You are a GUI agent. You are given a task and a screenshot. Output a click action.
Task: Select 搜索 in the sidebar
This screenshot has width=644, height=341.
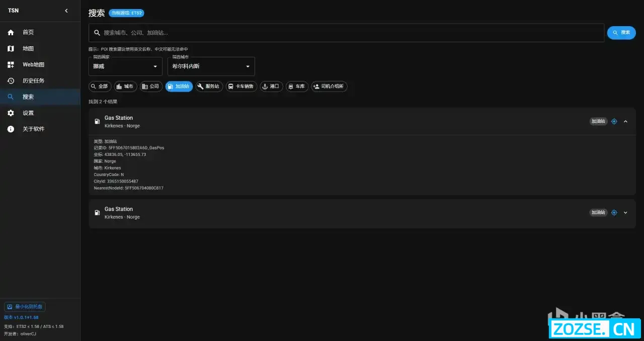tap(40, 97)
